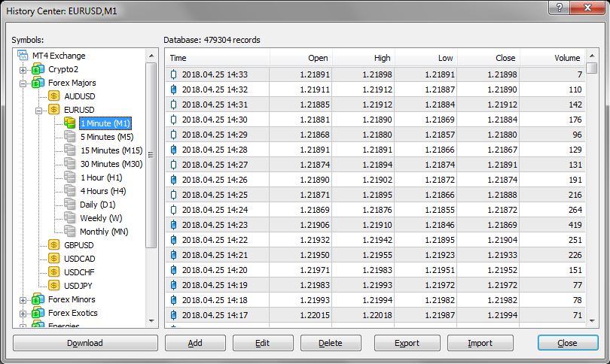
Task: Select the 1 Minute (M1) database icon
Action: 69,123
